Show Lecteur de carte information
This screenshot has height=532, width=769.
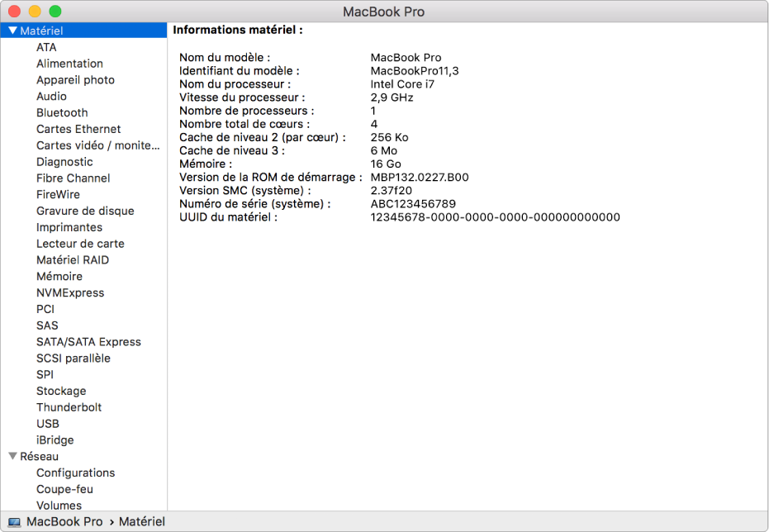[x=80, y=244]
